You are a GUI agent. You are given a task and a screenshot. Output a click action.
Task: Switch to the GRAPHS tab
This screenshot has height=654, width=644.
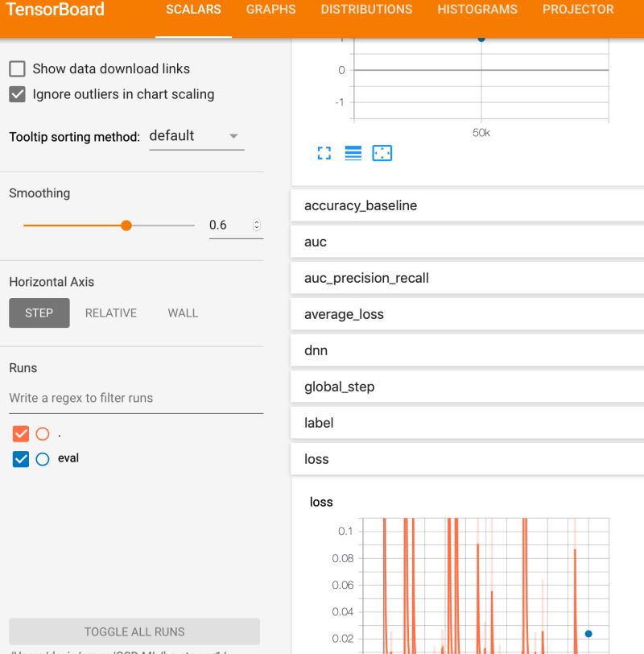pos(271,10)
